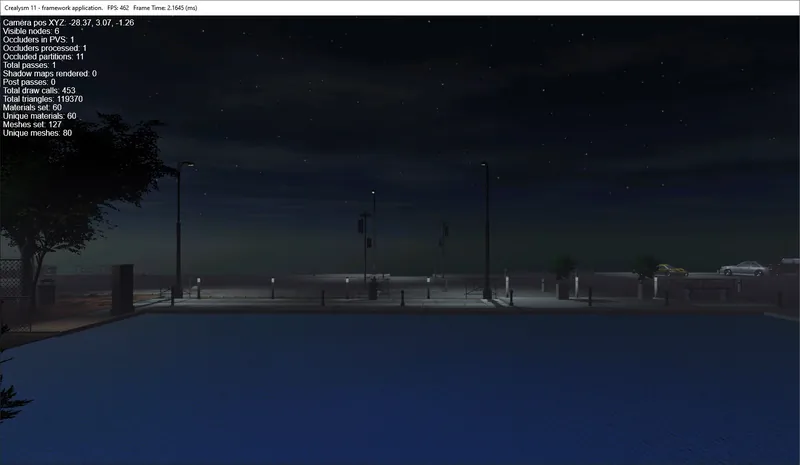The image size is (800, 465).
Task: Click the Shadow maps rendered stat
Action: pyautogui.click(x=49, y=74)
